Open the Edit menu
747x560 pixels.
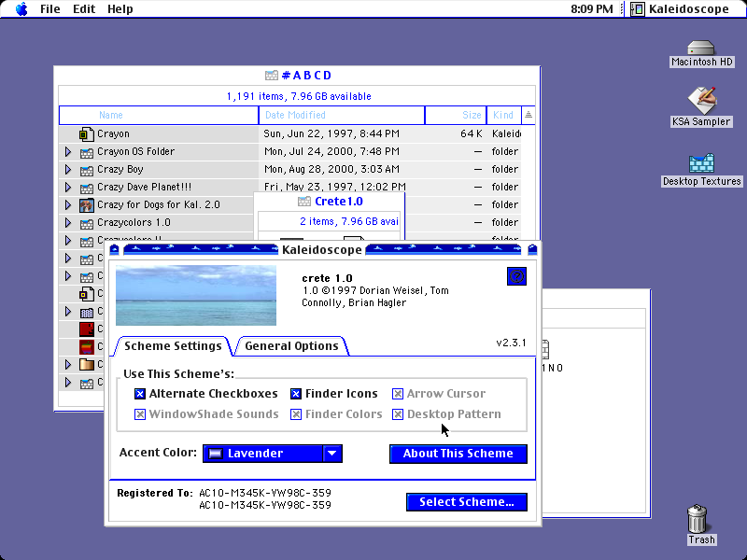pos(84,9)
